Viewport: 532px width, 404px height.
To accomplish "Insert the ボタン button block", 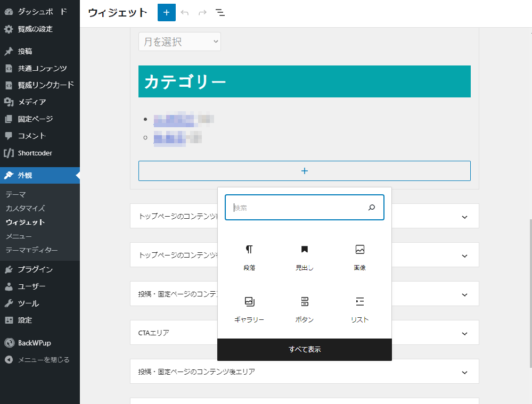I will 304,309.
